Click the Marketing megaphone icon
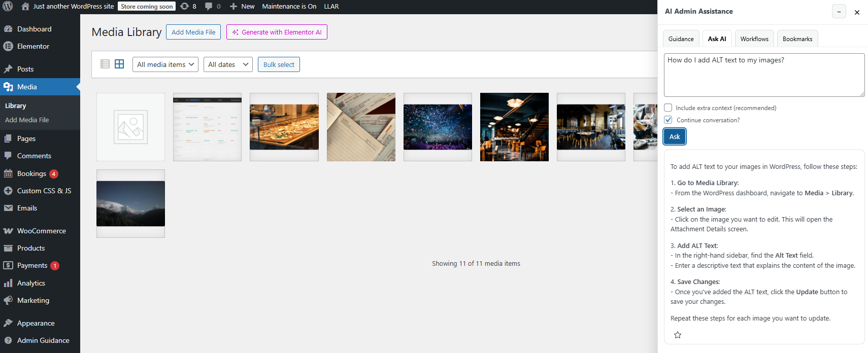The height and width of the screenshot is (353, 868). [x=8, y=300]
